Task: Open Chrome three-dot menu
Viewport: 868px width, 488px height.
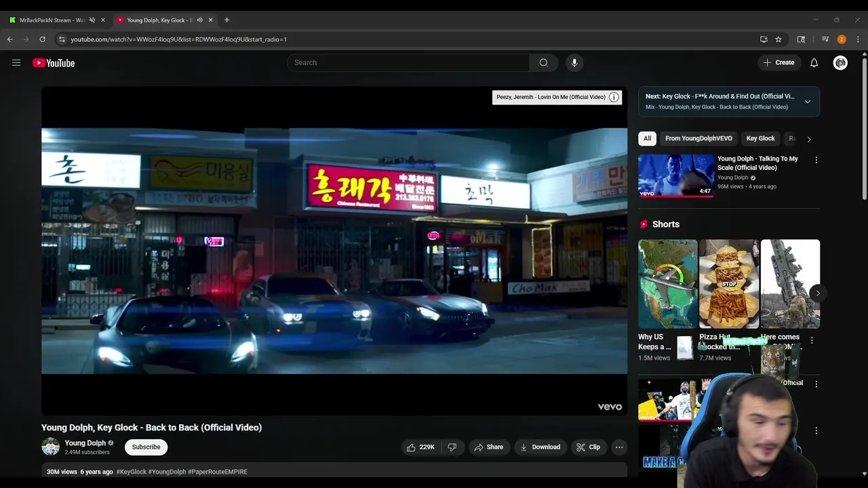Action: tap(858, 39)
